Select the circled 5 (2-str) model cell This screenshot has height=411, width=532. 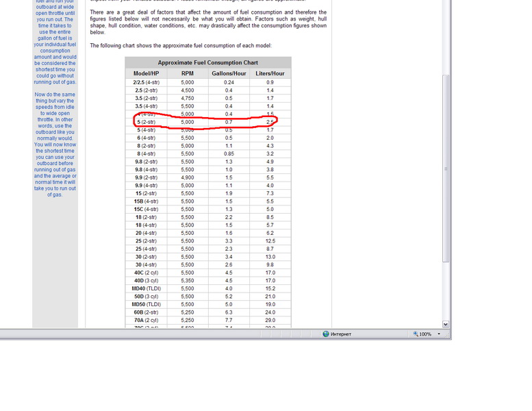click(146, 122)
